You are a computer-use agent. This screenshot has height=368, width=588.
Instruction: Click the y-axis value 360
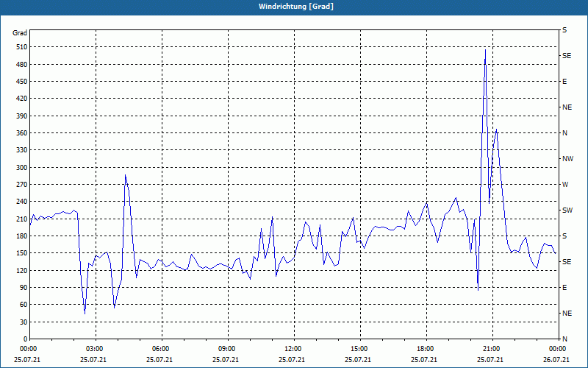22,133
